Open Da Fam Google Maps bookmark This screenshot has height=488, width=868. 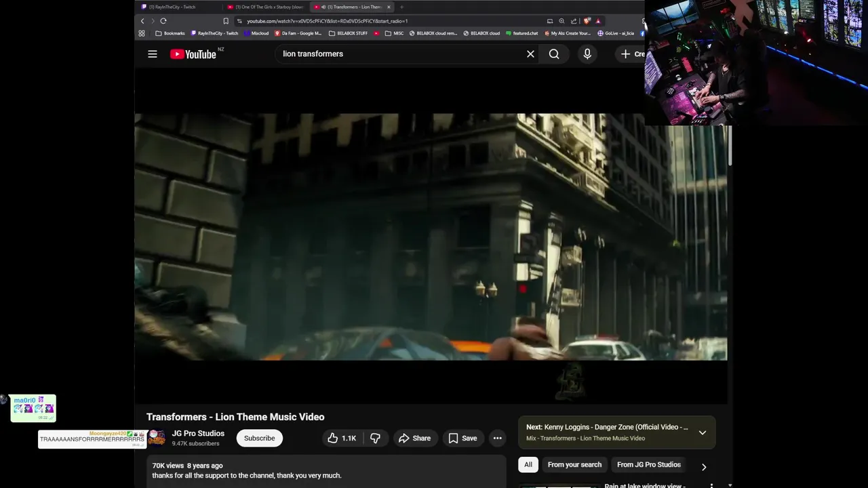coord(298,33)
